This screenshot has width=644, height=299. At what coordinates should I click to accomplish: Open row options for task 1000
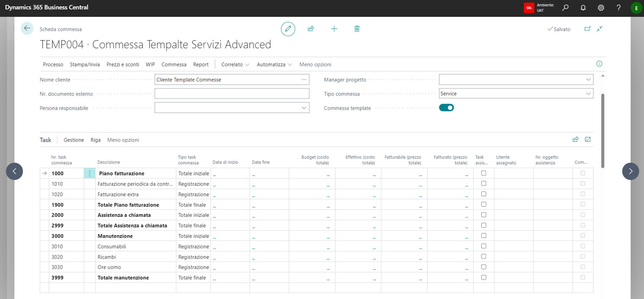click(89, 173)
